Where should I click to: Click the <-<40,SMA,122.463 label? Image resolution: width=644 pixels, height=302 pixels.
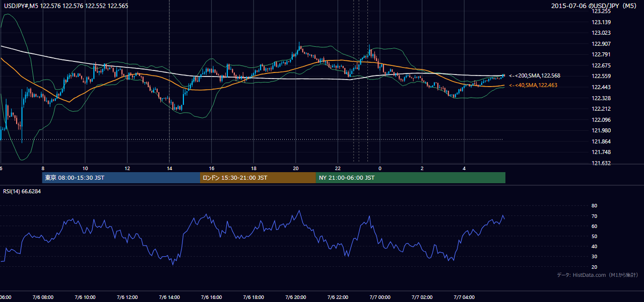[533, 86]
